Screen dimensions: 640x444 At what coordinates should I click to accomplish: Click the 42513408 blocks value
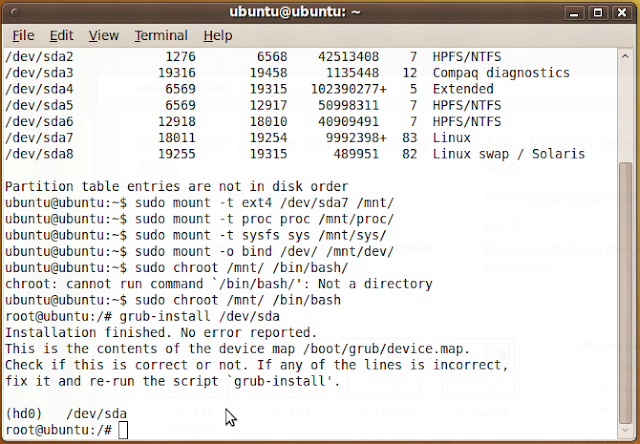[349, 56]
